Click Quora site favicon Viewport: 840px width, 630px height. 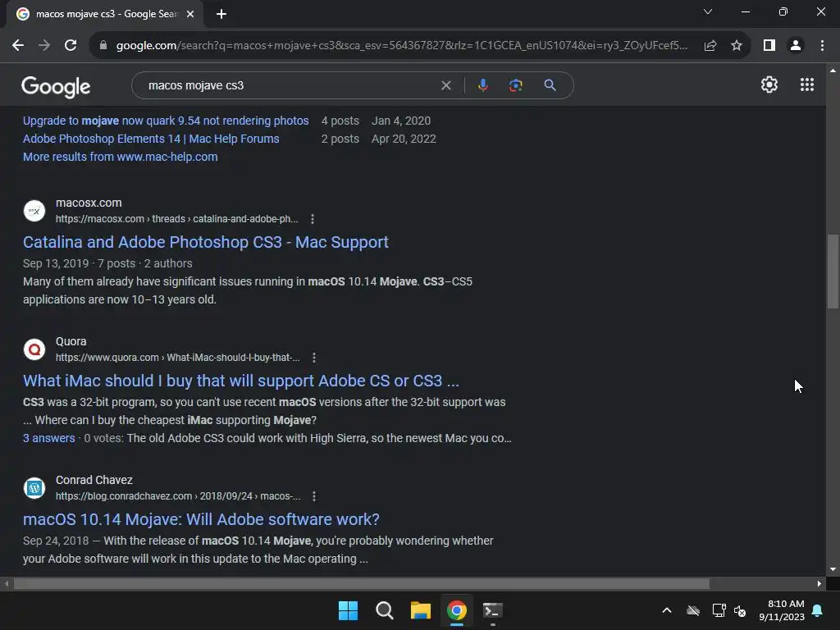(34, 349)
